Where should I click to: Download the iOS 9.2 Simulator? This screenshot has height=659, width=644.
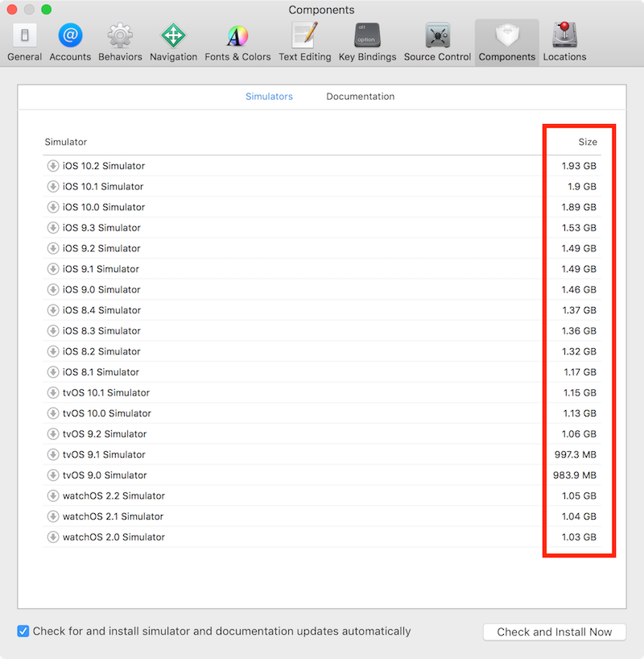pos(53,248)
